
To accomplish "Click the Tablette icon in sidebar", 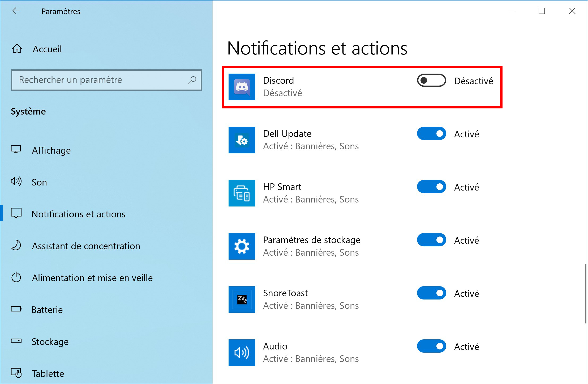I will [16, 373].
